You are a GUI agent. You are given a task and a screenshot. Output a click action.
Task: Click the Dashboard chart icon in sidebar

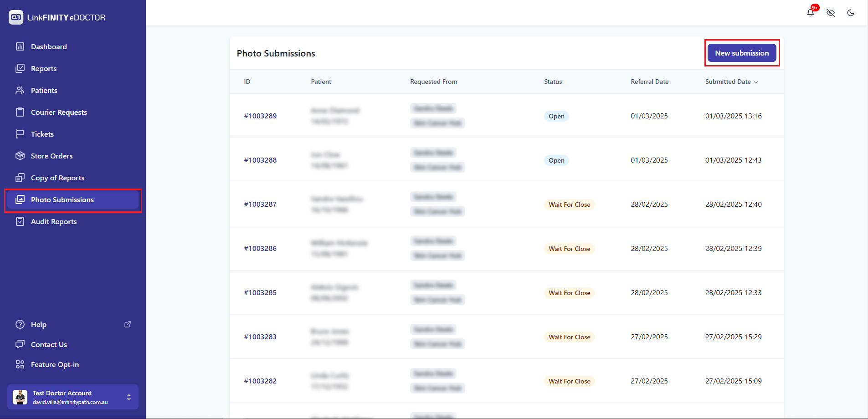[20, 46]
